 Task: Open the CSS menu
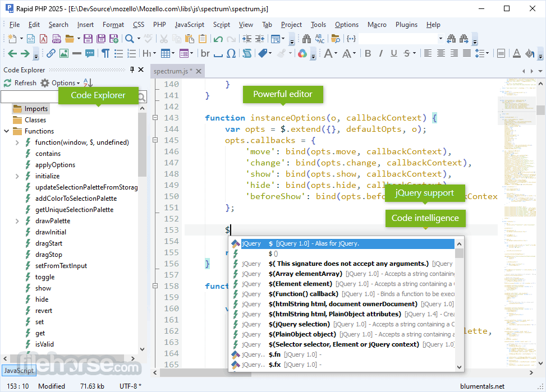coord(139,24)
